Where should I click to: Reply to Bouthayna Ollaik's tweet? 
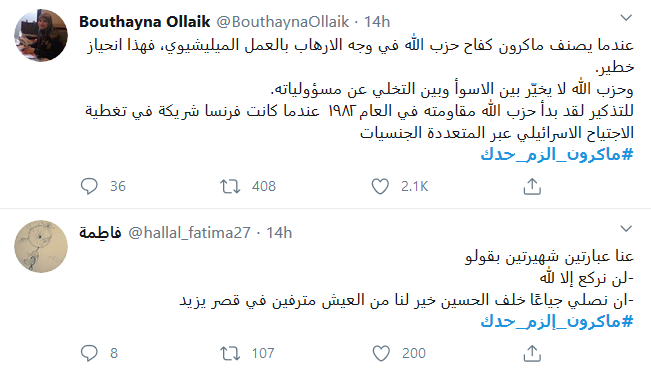coord(89,186)
